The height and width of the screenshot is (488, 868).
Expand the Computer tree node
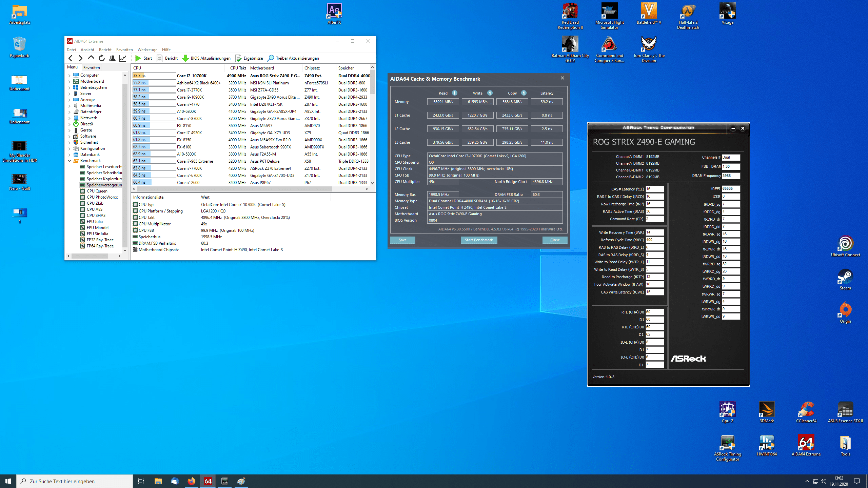tap(70, 75)
